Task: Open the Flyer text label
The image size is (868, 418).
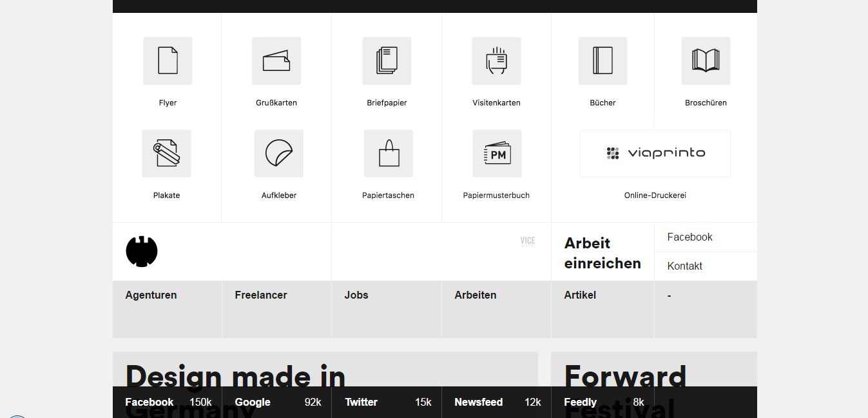Action: [x=168, y=103]
